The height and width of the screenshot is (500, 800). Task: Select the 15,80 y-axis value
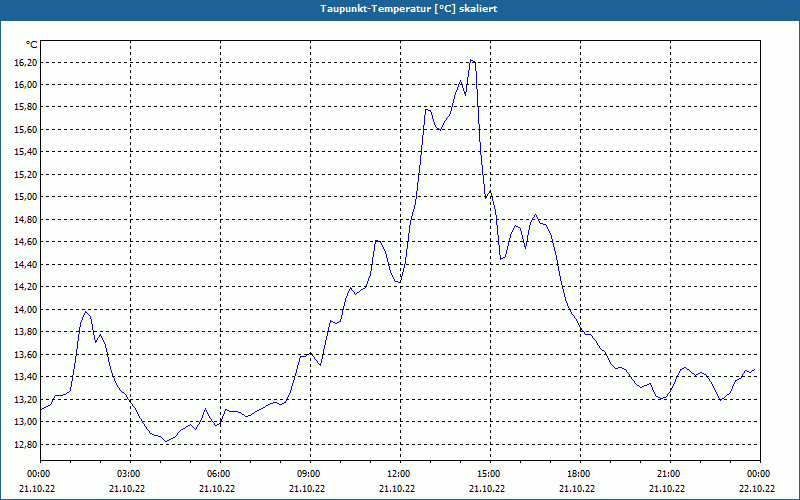point(28,107)
